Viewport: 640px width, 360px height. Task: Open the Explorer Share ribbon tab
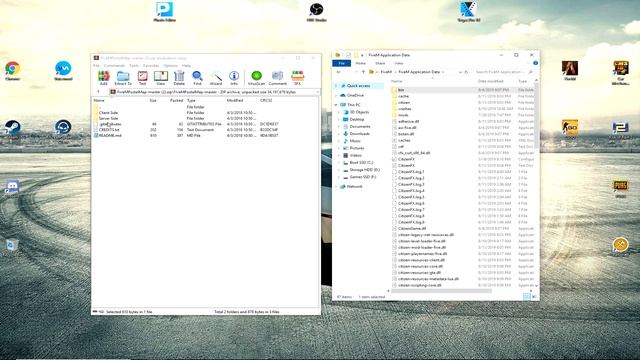(380, 63)
